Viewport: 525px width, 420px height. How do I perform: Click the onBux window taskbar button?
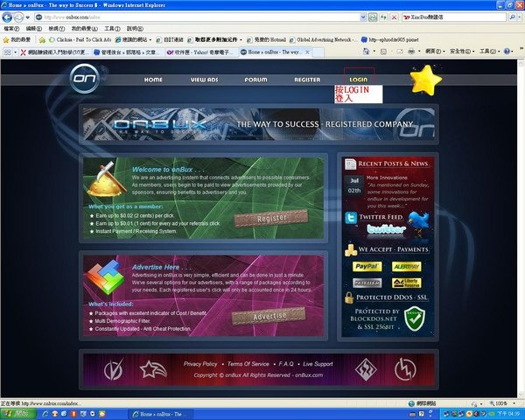(160, 414)
